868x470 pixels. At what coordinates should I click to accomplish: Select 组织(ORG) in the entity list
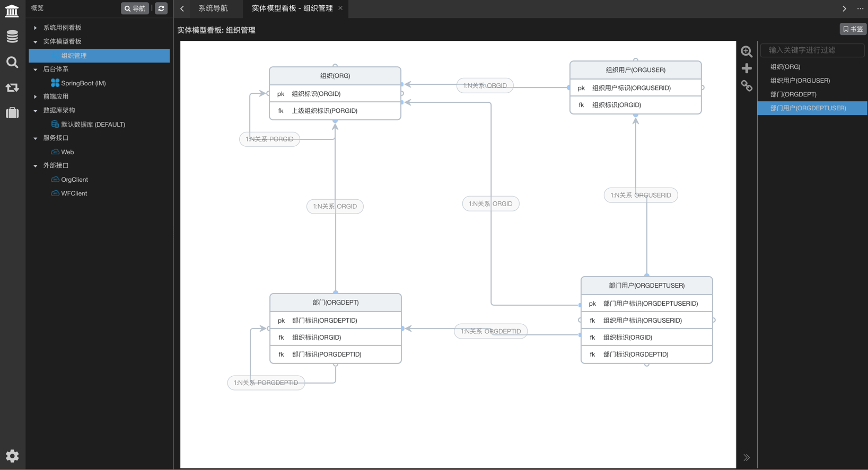pos(812,67)
